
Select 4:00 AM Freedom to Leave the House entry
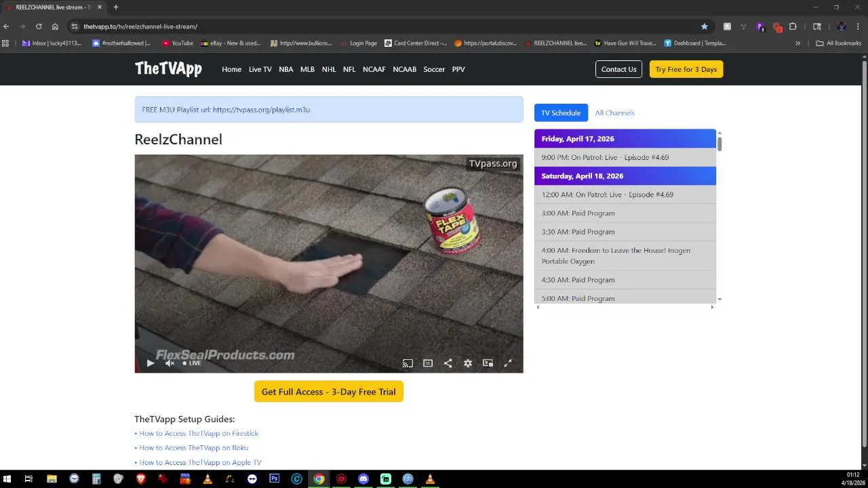(x=625, y=256)
